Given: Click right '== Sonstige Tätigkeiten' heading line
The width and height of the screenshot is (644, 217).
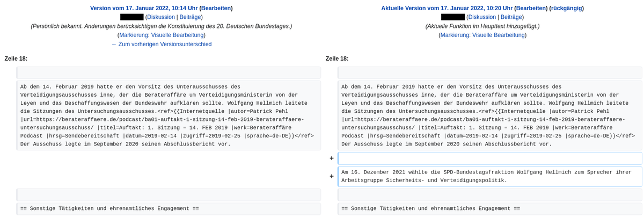Looking at the screenshot, I should coord(489,208).
